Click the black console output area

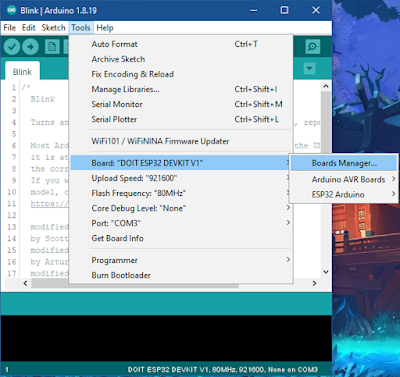166,338
